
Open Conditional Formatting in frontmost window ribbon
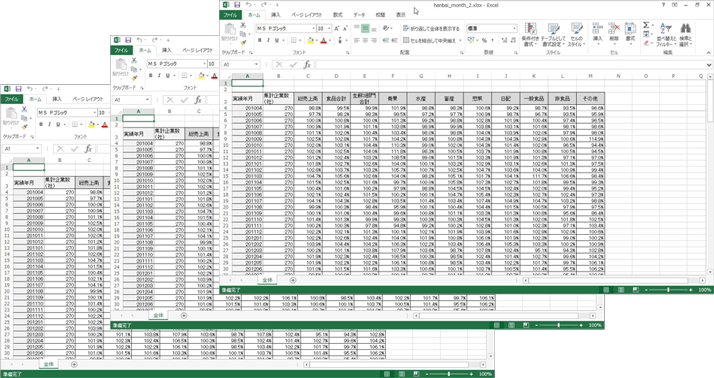click(530, 34)
